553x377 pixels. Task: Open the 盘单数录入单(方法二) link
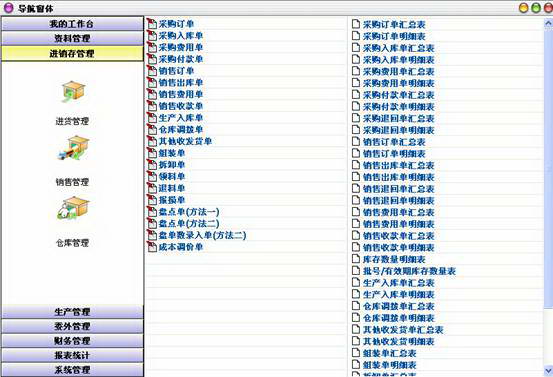tap(202, 235)
